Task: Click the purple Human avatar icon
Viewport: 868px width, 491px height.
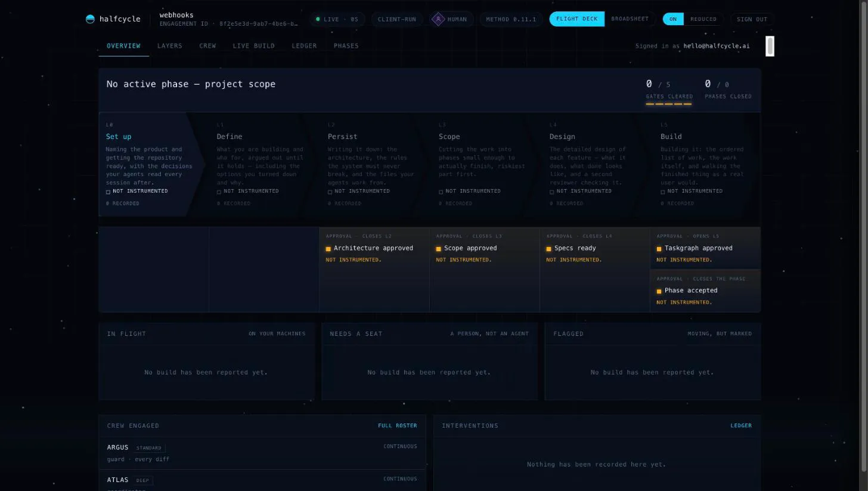Action: tap(438, 19)
